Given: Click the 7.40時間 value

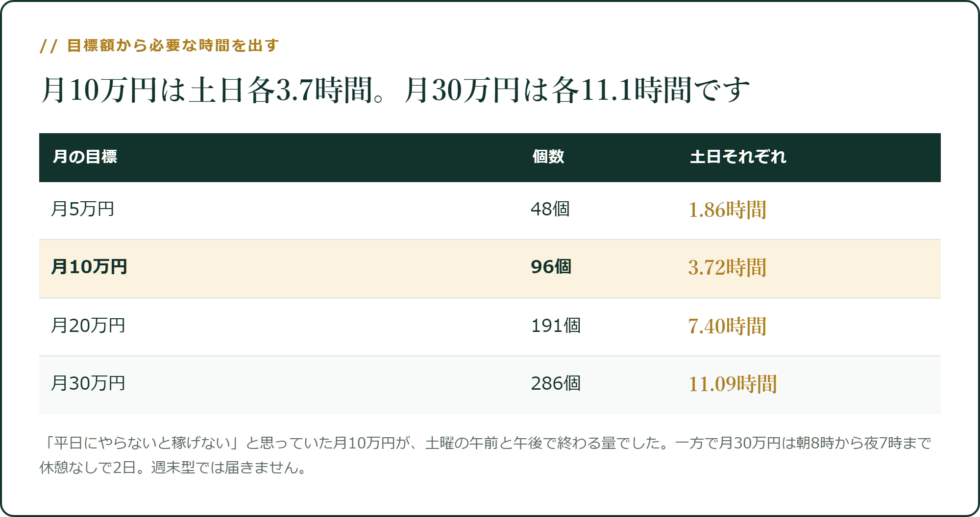Looking at the screenshot, I should (727, 327).
